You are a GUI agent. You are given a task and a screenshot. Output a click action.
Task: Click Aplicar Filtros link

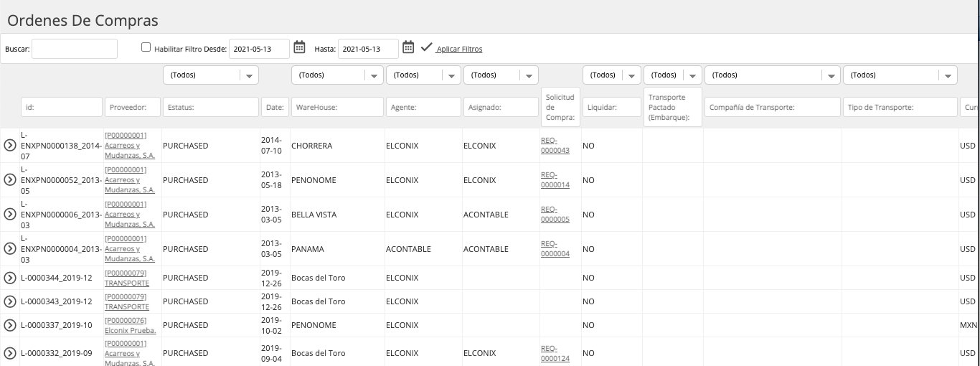tap(459, 49)
